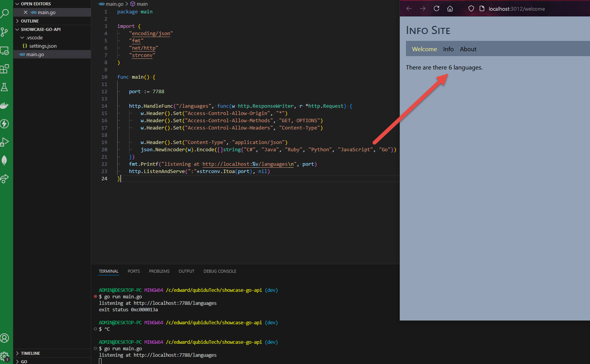590x364 pixels.
Task: Switch to the Ports tab
Action: [134, 271]
